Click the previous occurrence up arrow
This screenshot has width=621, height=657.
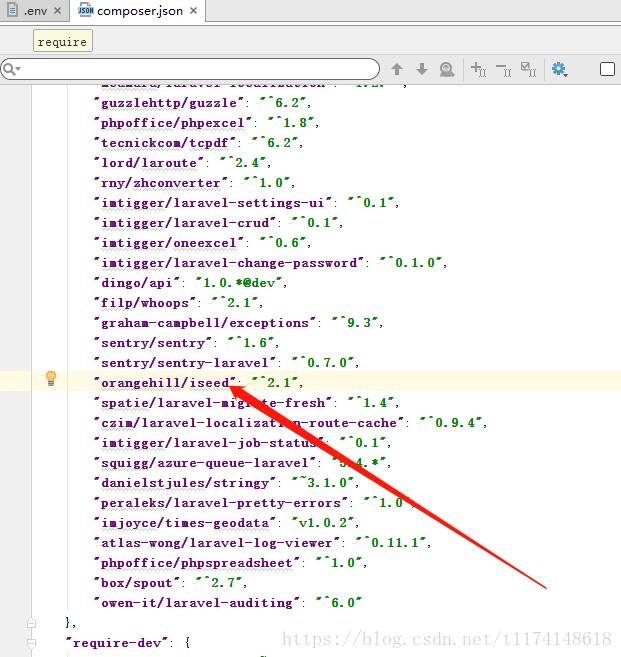pos(397,69)
